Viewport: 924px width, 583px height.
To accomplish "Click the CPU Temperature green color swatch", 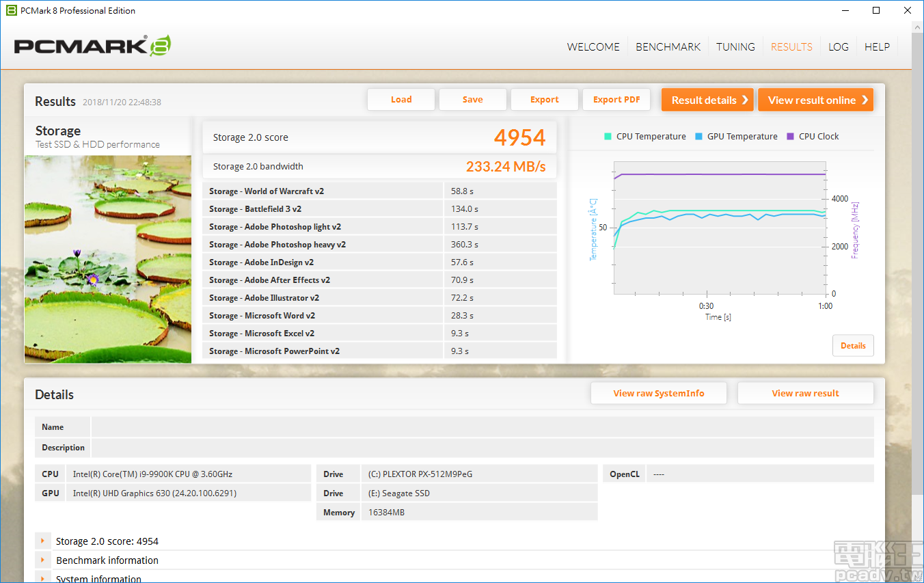I will [x=606, y=136].
